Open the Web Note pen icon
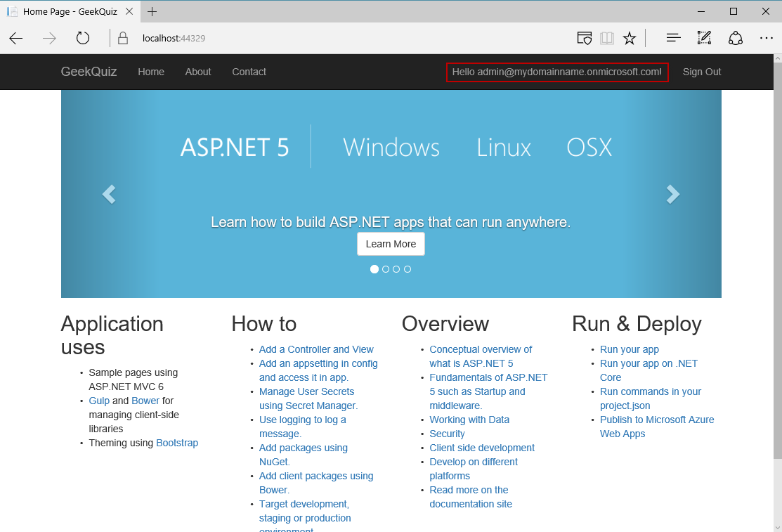The image size is (782, 532). [x=704, y=39]
